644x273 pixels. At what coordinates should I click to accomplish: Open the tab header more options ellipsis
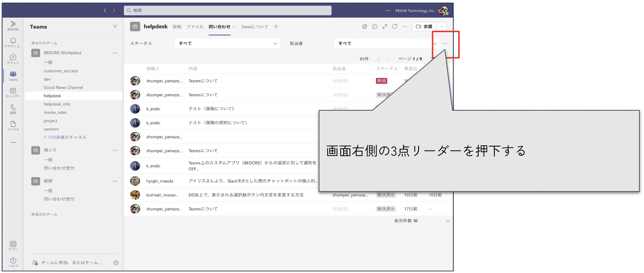[x=405, y=26]
